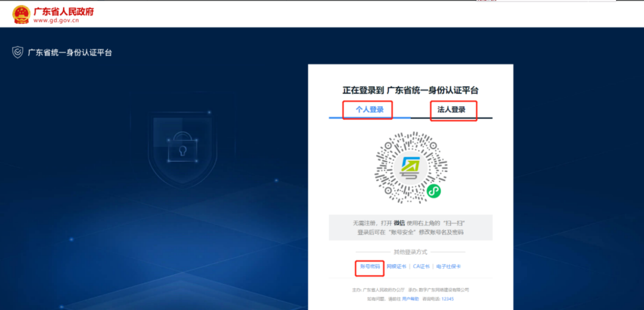The height and width of the screenshot is (310, 644).
Task: Switch to the 法人登录 tab
Action: [451, 110]
